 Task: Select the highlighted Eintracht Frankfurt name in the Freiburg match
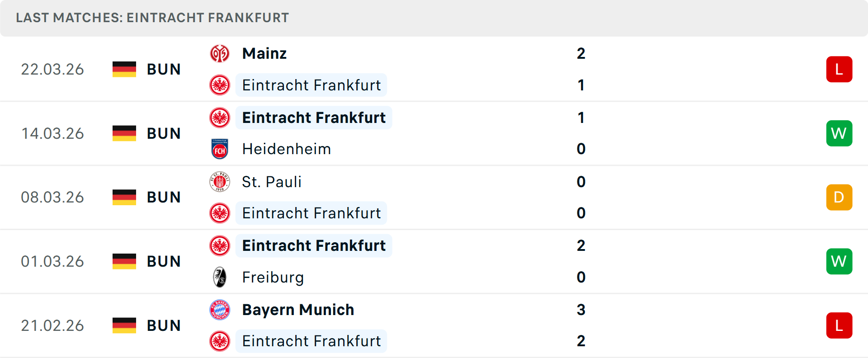pyautogui.click(x=314, y=245)
